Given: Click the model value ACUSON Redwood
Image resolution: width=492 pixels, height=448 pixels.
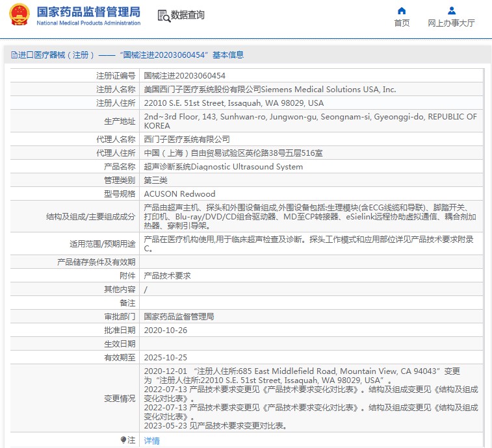Looking at the screenshot, I should pyautogui.click(x=179, y=194).
